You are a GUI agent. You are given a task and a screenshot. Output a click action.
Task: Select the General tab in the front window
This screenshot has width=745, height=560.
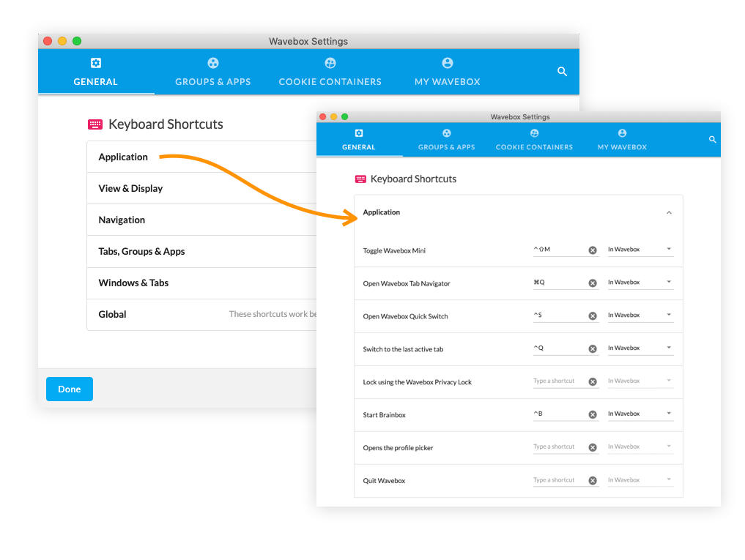[359, 140]
